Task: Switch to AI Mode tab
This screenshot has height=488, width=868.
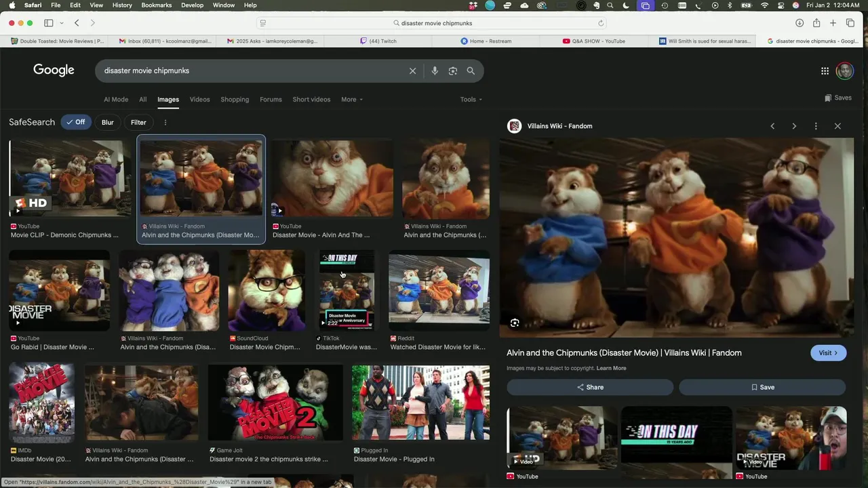Action: point(116,100)
